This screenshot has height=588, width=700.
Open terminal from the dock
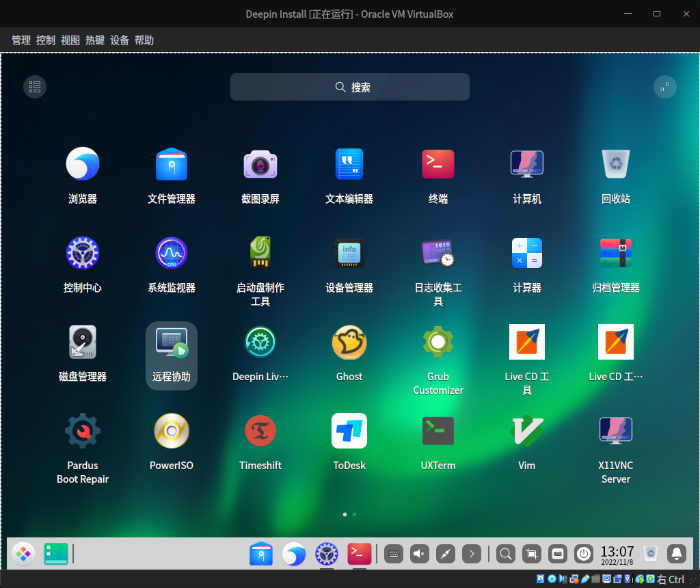(360, 554)
